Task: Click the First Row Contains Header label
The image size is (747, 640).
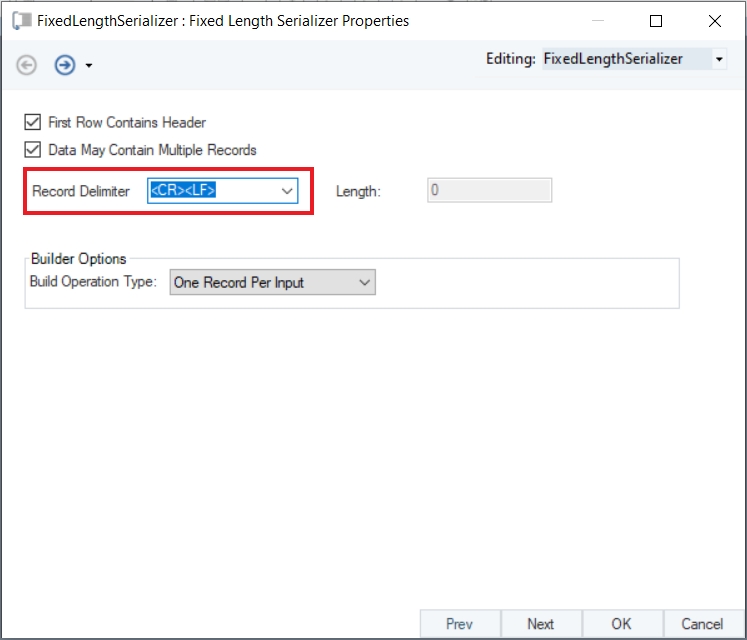Action: click(127, 123)
